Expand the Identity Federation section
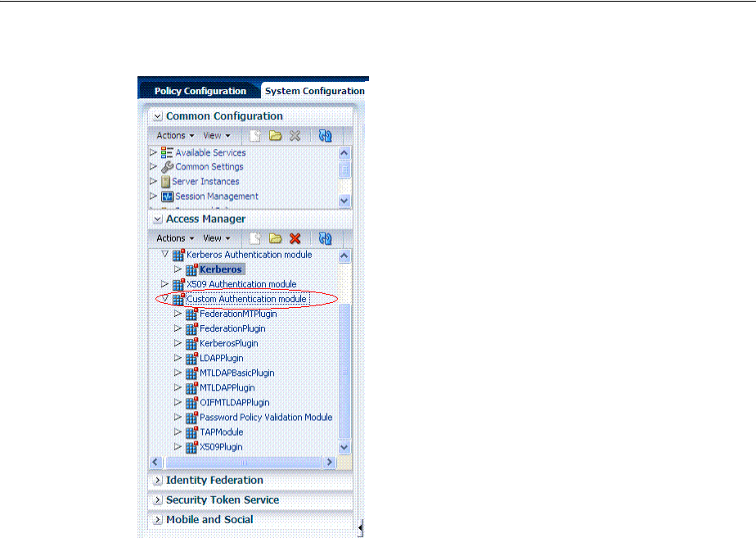The width and height of the screenshot is (756, 538). coord(157,481)
